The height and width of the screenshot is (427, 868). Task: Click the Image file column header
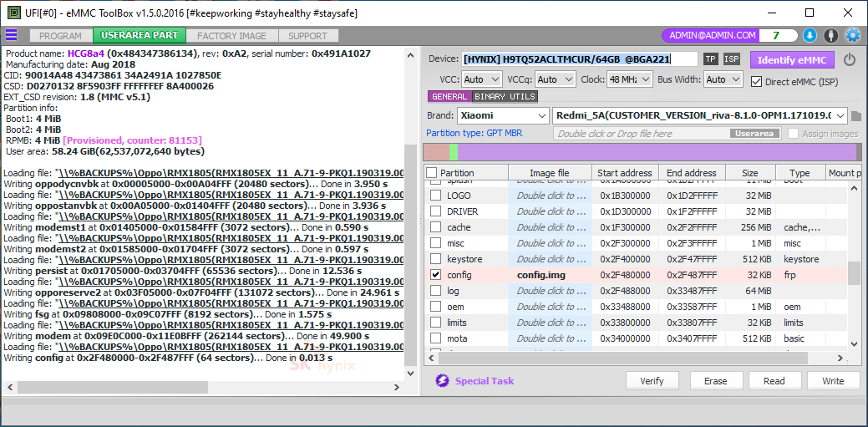[x=550, y=173]
